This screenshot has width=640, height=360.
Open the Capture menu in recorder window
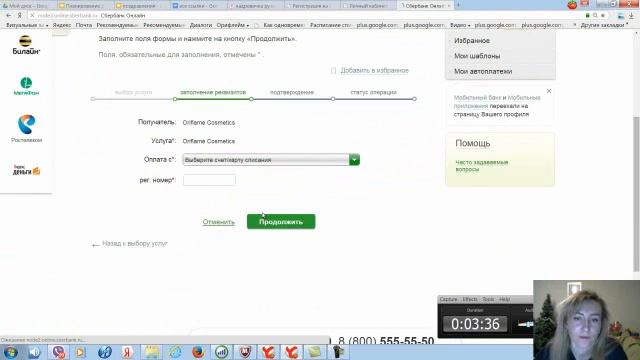[x=448, y=299]
